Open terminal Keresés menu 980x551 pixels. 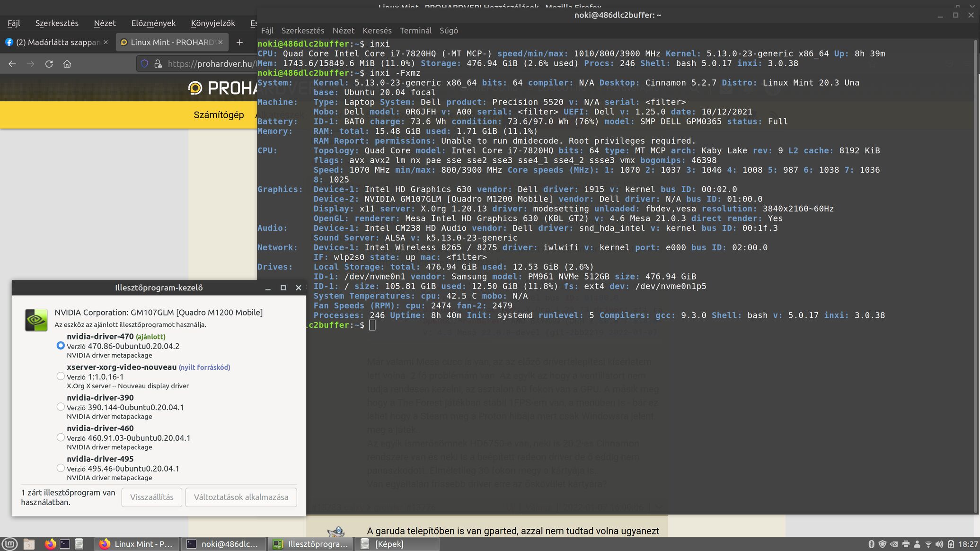click(x=377, y=31)
